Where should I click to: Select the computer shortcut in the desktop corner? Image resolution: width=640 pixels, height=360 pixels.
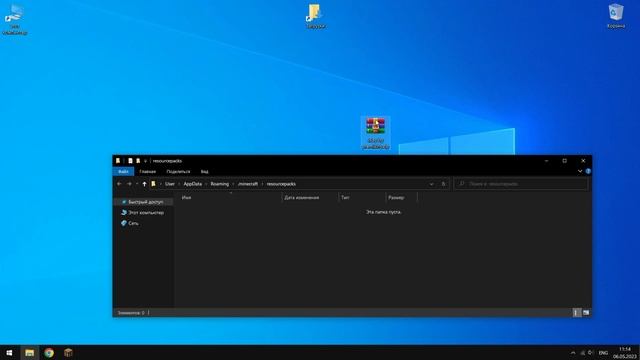[15, 20]
